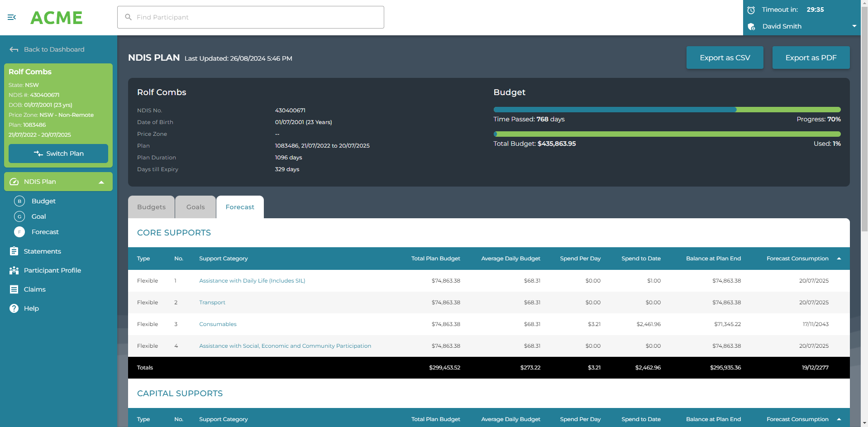The width and height of the screenshot is (868, 427).
Task: Click the Statements clipboard icon
Action: pyautogui.click(x=14, y=251)
